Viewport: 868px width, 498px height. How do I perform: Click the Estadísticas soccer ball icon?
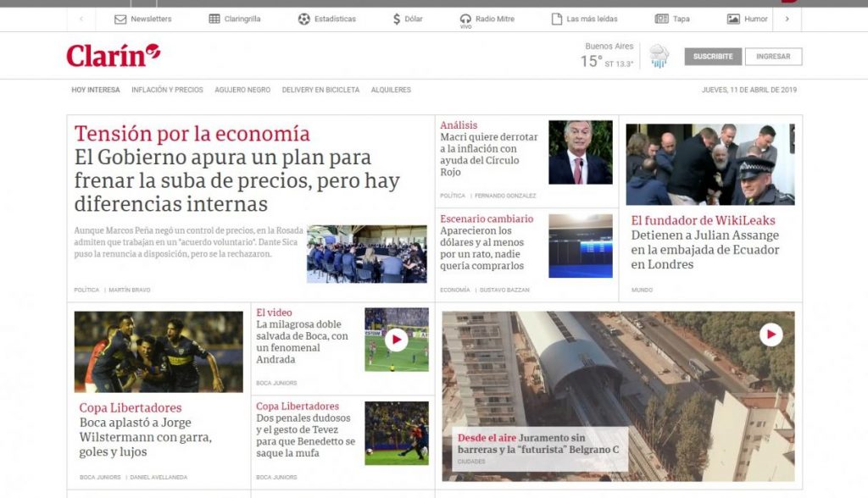(304, 19)
